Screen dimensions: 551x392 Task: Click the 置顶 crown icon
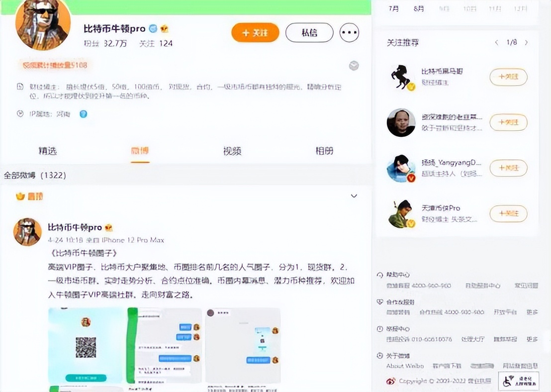20,196
